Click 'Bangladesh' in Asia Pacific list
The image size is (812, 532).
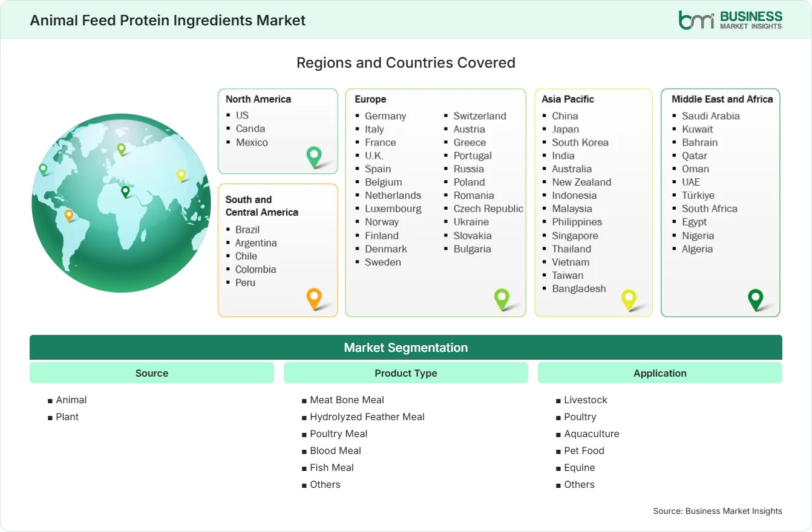(x=579, y=288)
